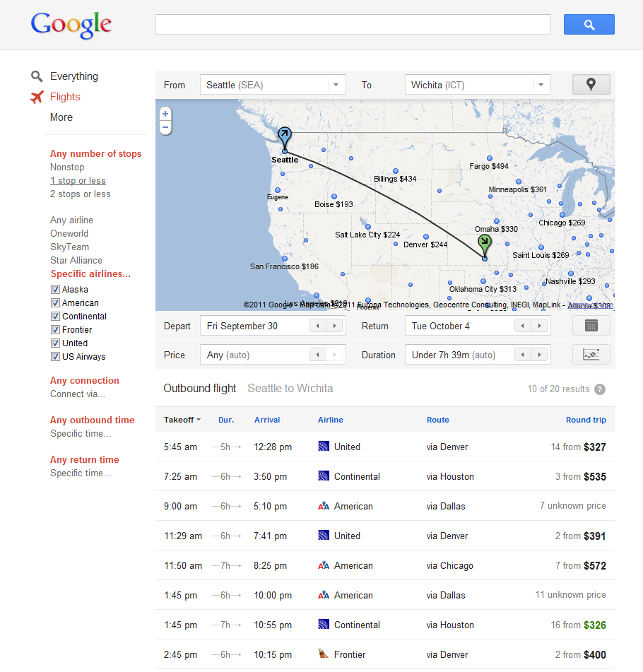
Task: Advance departure date to next day
Action: coord(335,326)
